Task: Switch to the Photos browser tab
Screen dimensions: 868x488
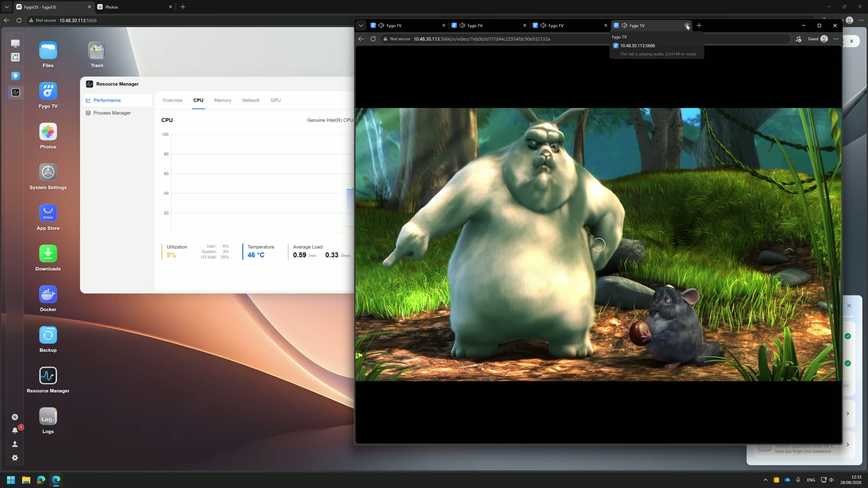Action: tap(134, 7)
